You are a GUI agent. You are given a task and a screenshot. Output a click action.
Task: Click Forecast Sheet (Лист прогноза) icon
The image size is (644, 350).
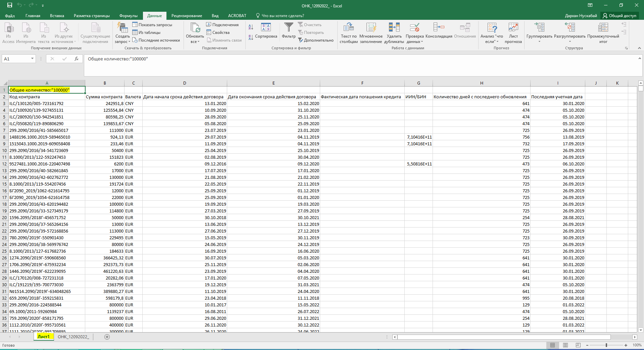pos(513,28)
